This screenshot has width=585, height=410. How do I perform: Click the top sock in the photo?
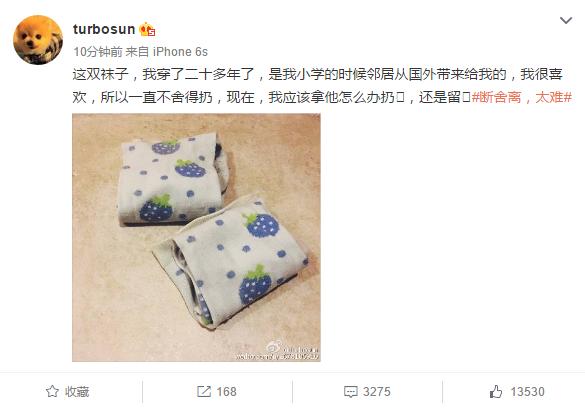[173, 180]
